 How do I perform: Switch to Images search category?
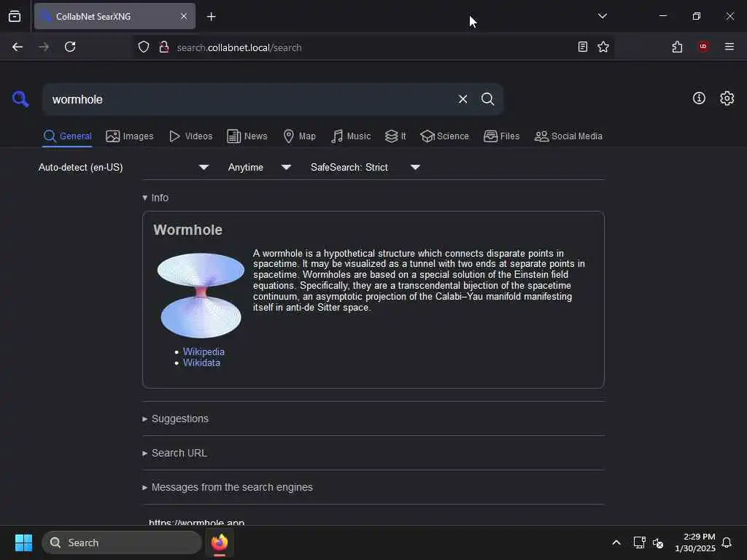130,136
